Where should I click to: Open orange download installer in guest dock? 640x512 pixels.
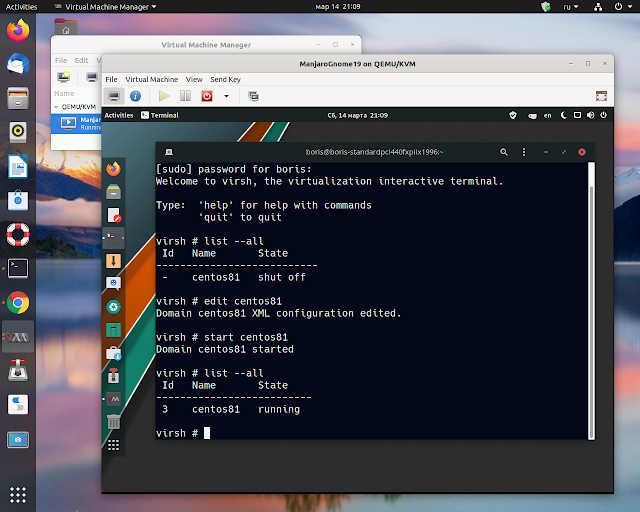113,260
